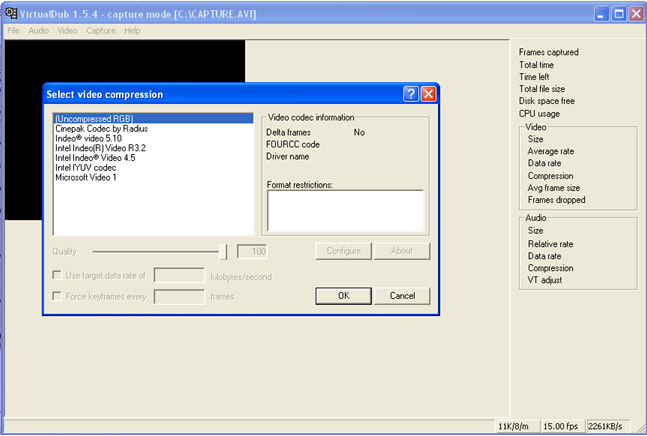Click the Configure button
The width and height of the screenshot is (647, 436).
coord(343,251)
